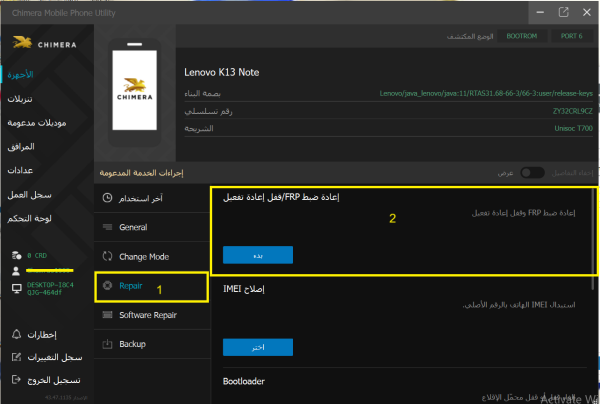
Task: Click the Backup upload icon
Action: pos(108,344)
